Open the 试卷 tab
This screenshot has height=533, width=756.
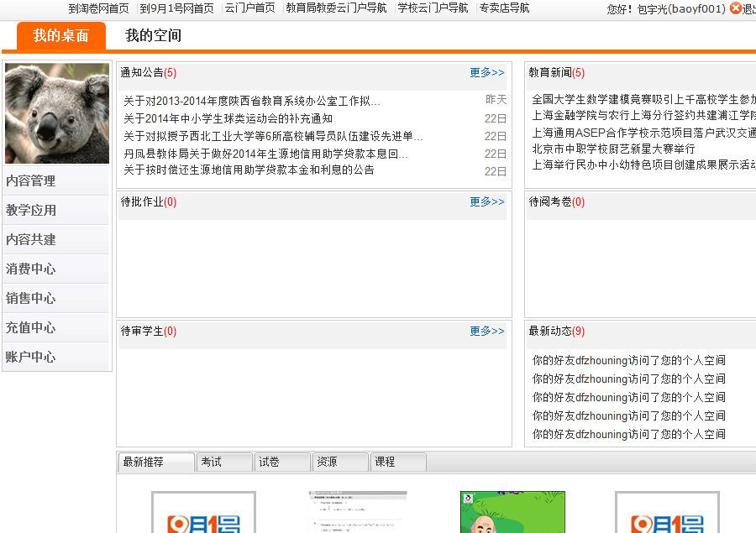pyautogui.click(x=281, y=462)
